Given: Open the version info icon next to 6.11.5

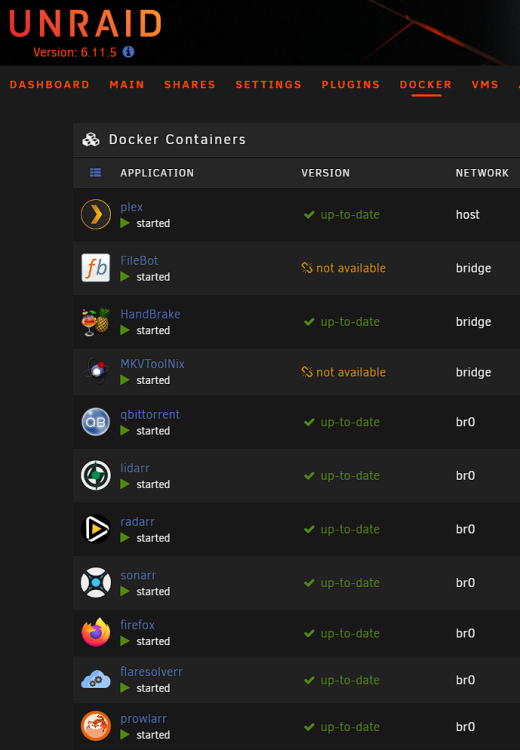Looking at the screenshot, I should click(x=128, y=52).
